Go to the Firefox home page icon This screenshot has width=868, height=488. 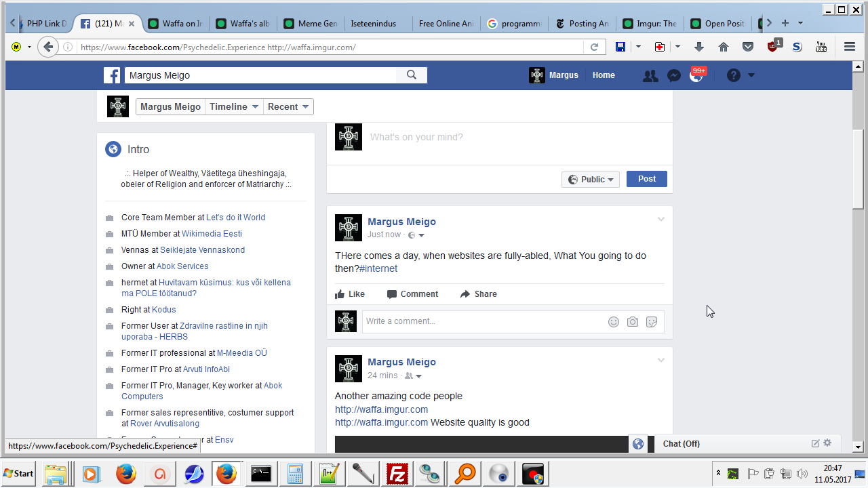pyautogui.click(x=724, y=47)
